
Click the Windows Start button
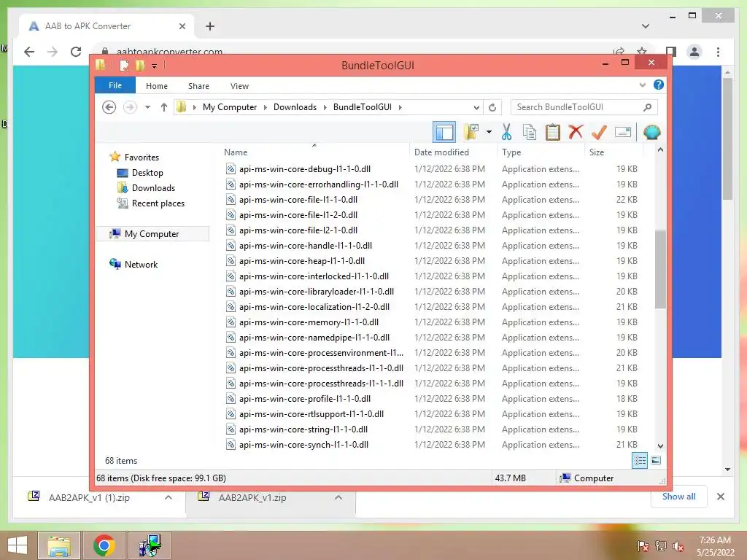[17, 545]
